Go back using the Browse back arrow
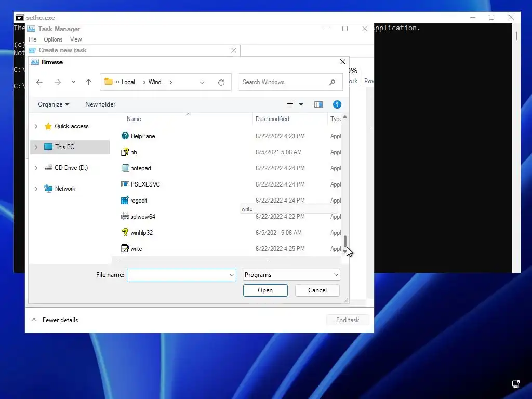The height and width of the screenshot is (399, 532). point(39,82)
